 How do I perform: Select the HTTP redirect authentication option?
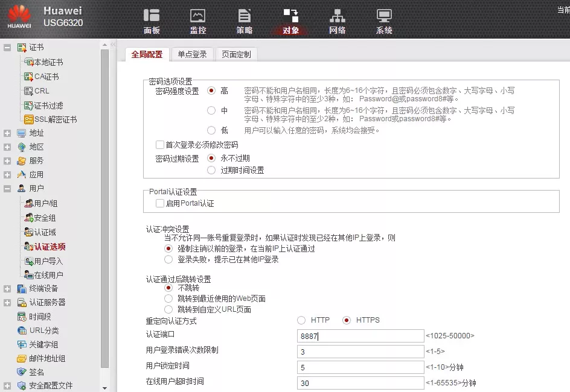point(302,320)
